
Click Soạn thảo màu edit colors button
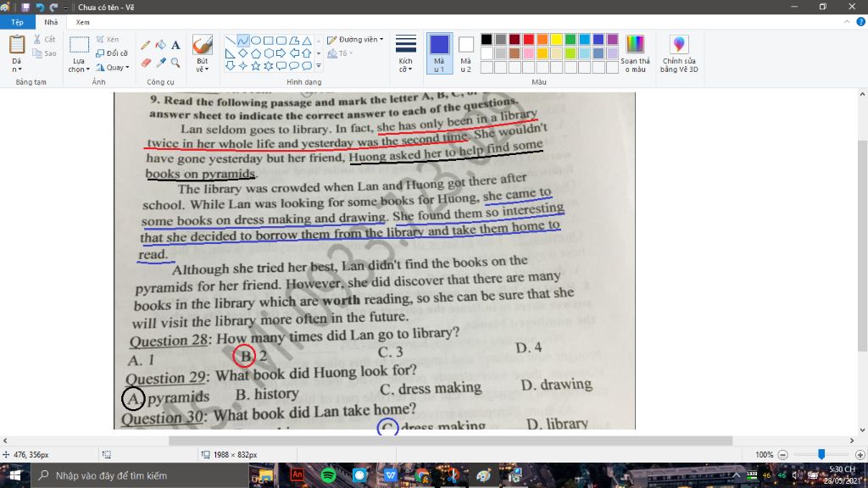(x=635, y=53)
